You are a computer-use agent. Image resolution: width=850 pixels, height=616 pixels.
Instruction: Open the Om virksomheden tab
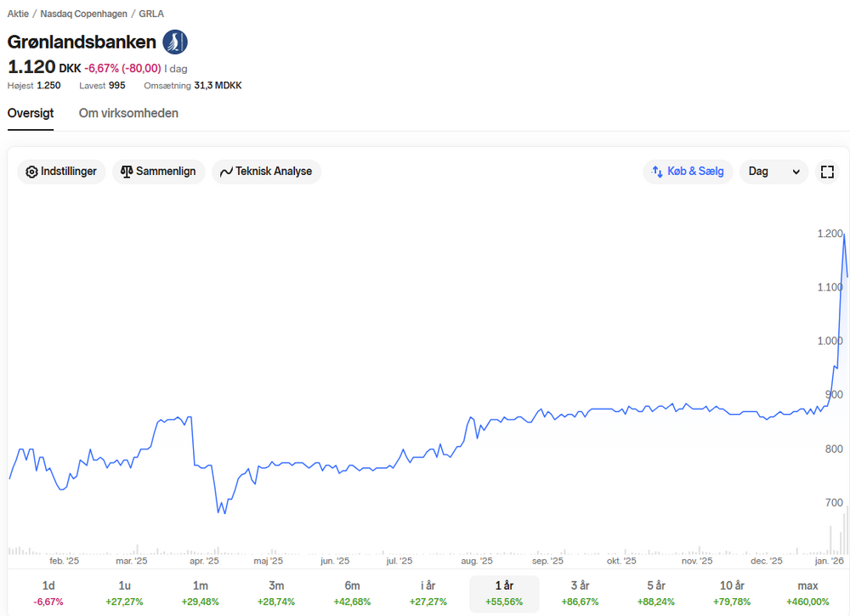click(128, 113)
